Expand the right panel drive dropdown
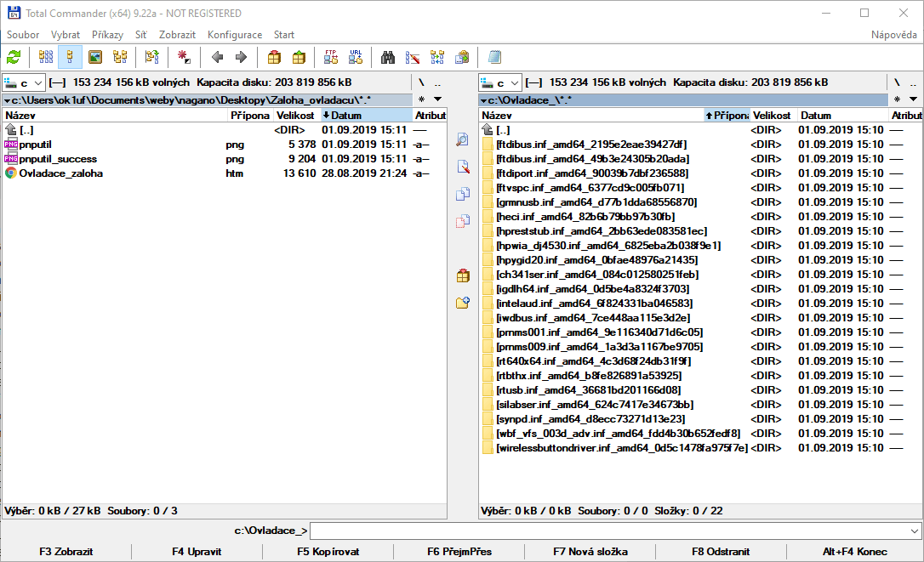The height and width of the screenshot is (562, 924). (501, 82)
